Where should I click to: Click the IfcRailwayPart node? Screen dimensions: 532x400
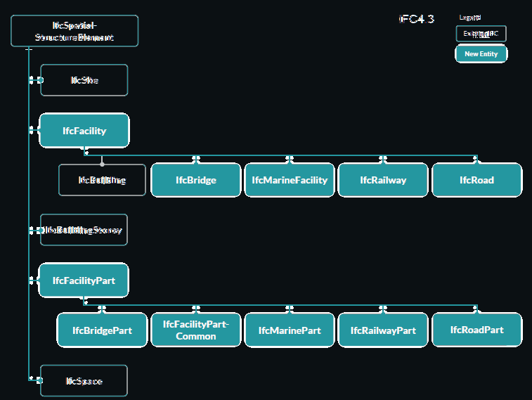[383, 330]
